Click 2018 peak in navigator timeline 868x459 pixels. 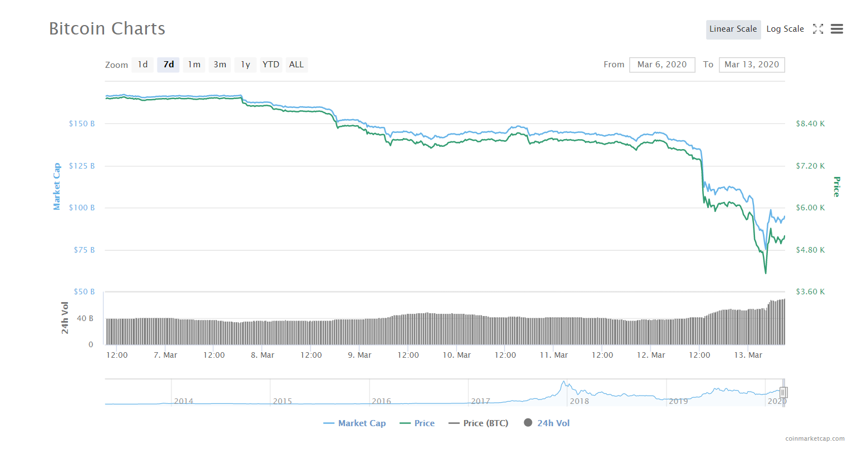(564, 383)
